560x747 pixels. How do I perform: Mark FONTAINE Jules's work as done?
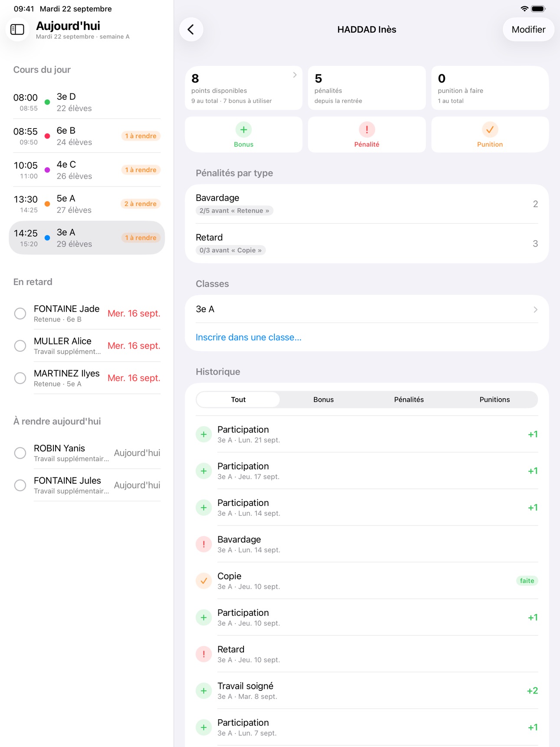coord(20,485)
